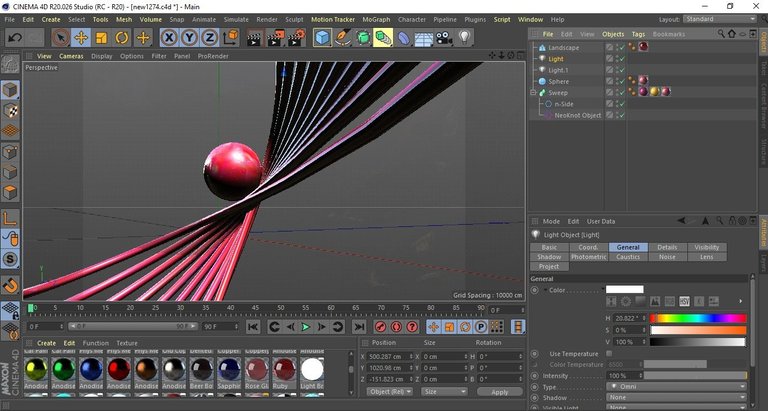768x411 pixels.
Task: Switch to the Shadow tab
Action: 549,257
